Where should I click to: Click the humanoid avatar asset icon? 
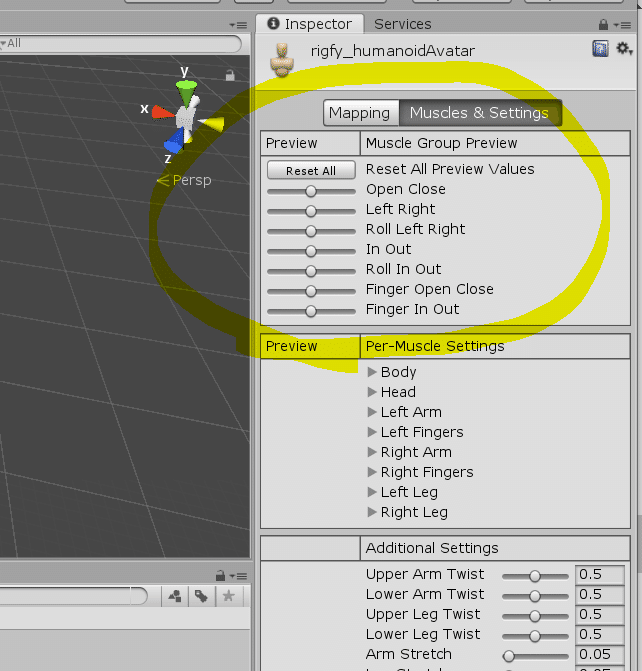(x=282, y=60)
